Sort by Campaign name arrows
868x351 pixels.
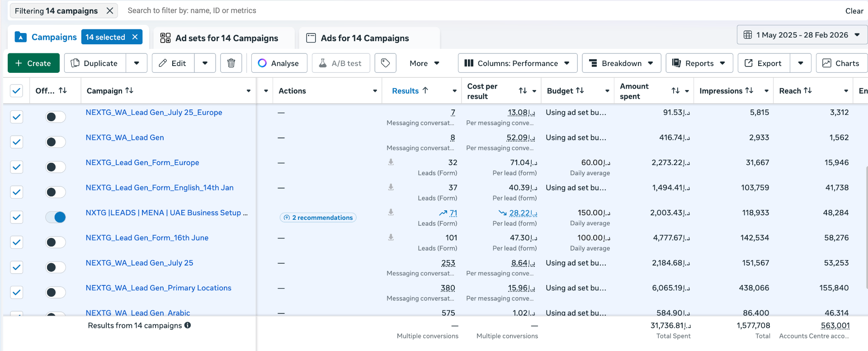(129, 90)
